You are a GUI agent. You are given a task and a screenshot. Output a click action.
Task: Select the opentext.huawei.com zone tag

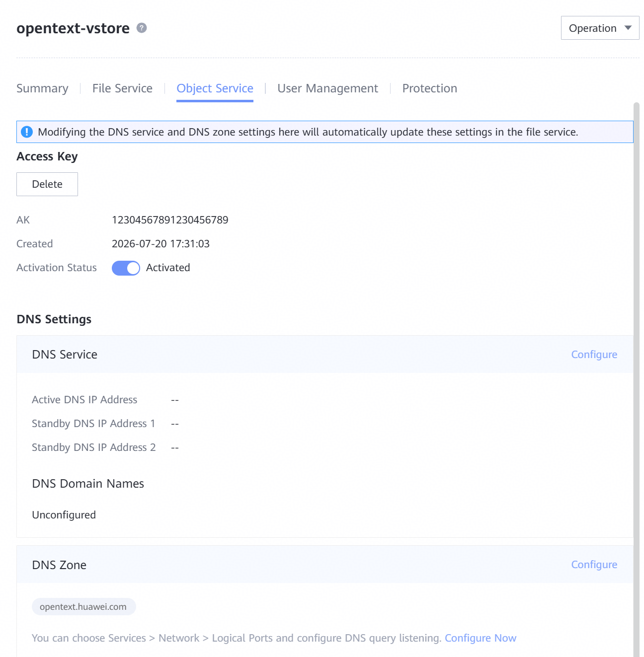(x=83, y=607)
